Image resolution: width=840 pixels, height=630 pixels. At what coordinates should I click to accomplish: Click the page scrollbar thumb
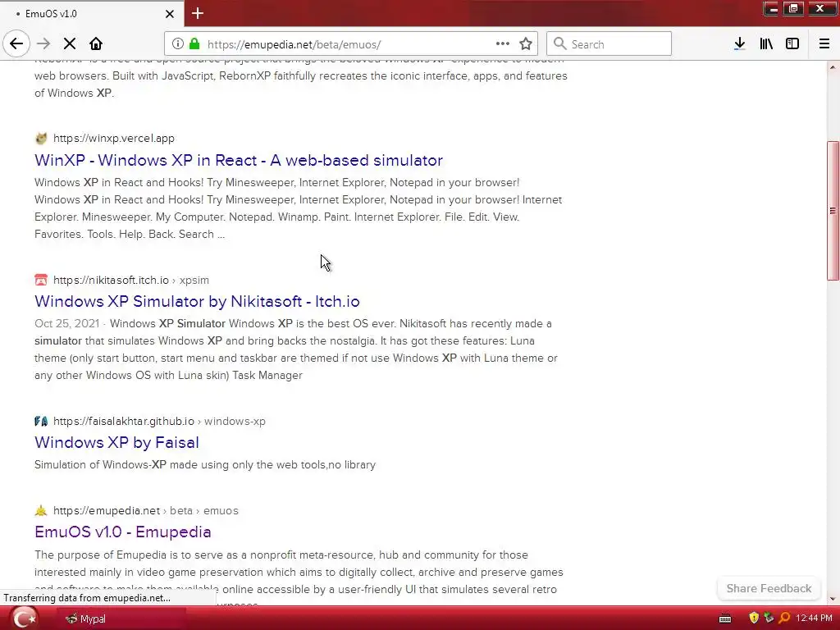point(833,211)
